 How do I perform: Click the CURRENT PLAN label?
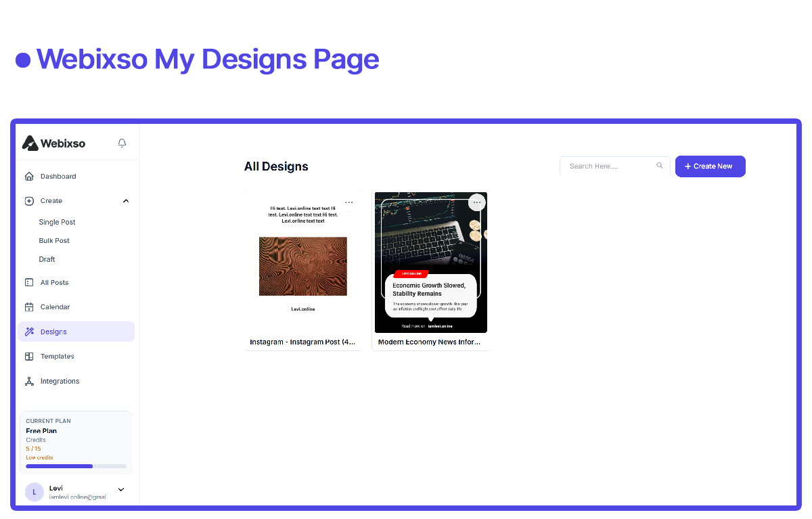click(48, 421)
